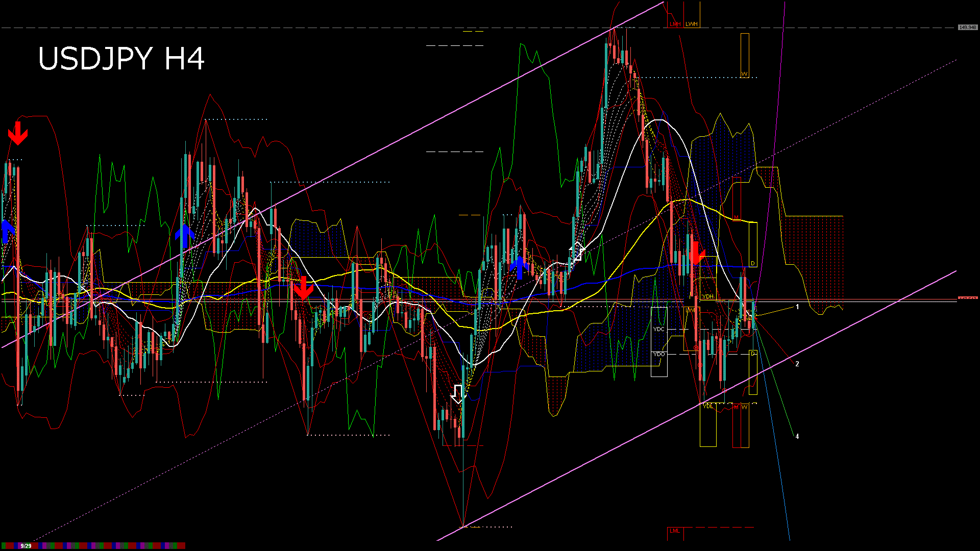Click the USDJPY H4 chart title
Screen dimensions: 980x551
tap(121, 59)
